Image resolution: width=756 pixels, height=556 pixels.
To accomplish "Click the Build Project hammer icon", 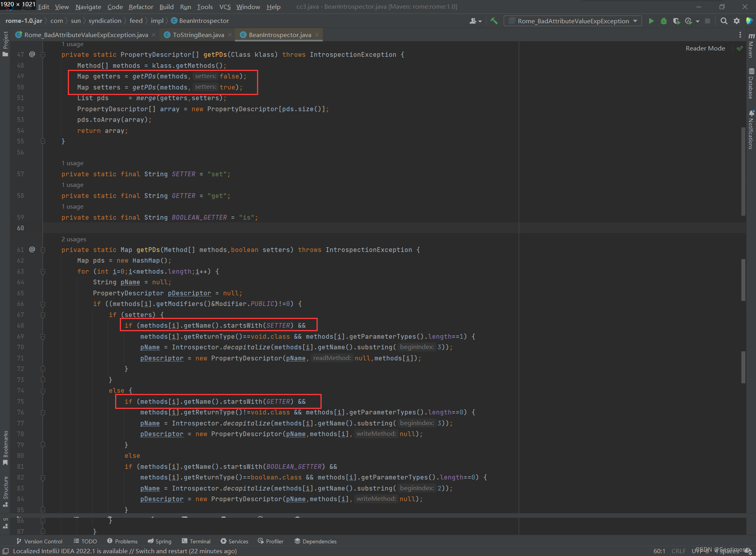I will (x=494, y=21).
